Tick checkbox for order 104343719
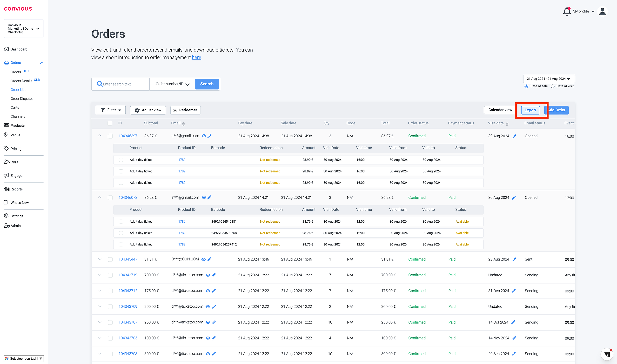The width and height of the screenshot is (617, 364). tap(110, 275)
